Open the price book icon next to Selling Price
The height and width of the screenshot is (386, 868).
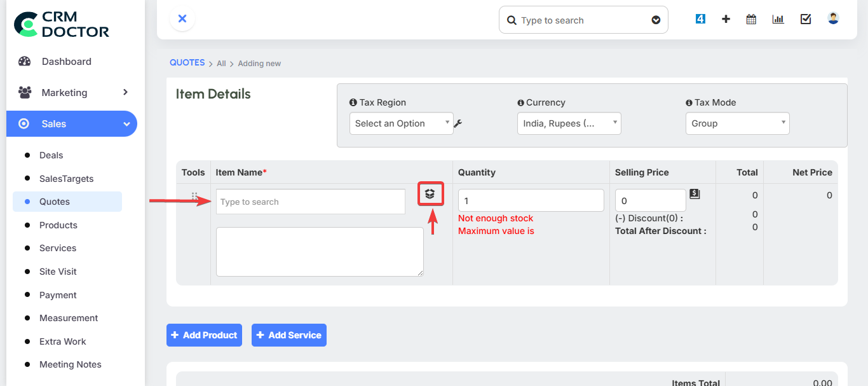click(x=695, y=195)
